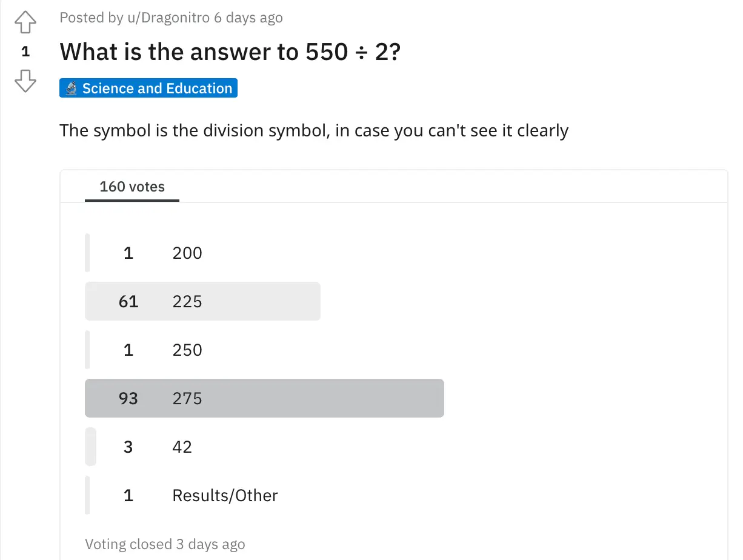Click the 6 days ago timestamp
The height and width of the screenshot is (560, 743).
248,18
